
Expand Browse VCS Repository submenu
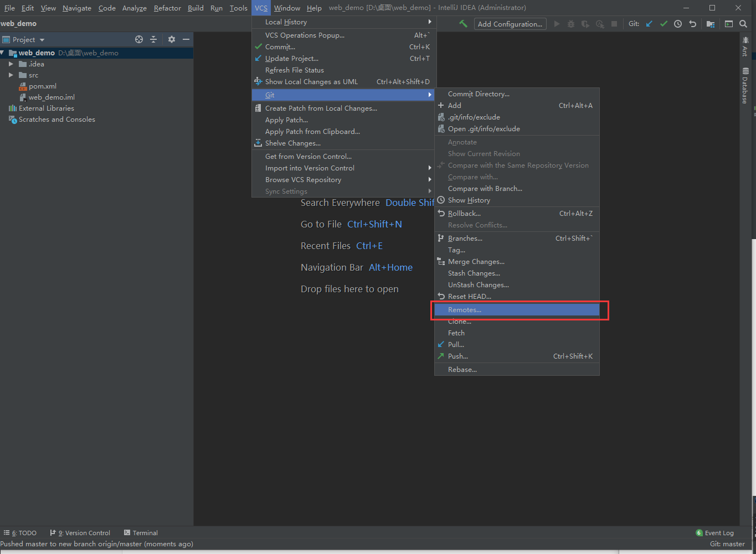344,180
